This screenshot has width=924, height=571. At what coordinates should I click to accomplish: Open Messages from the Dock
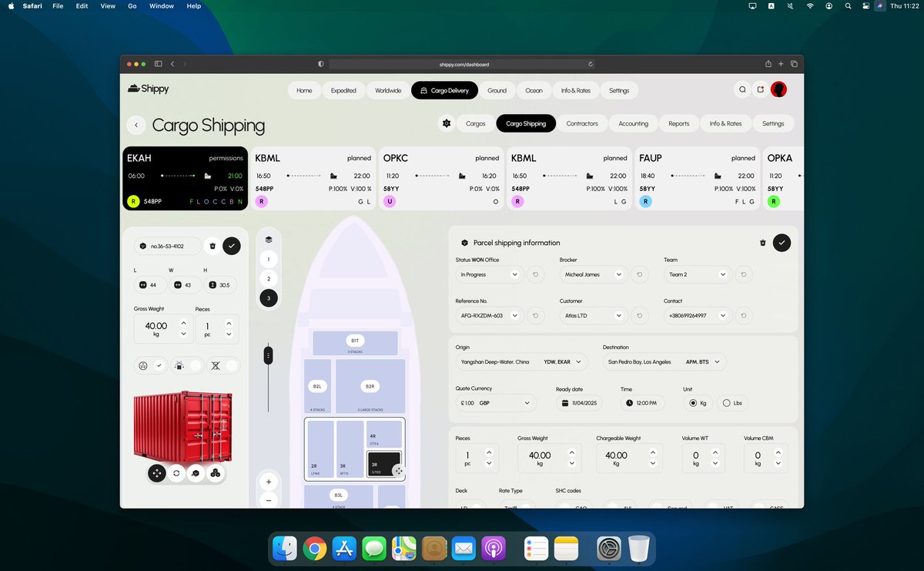pyautogui.click(x=374, y=549)
